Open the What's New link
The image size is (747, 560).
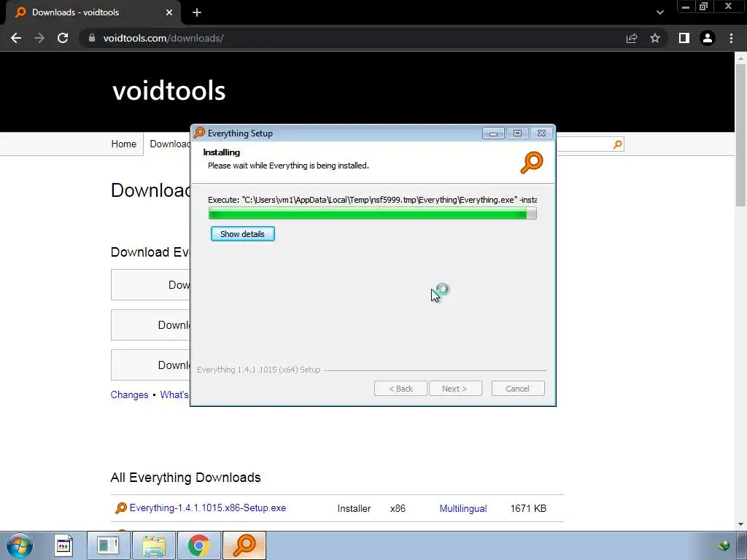174,394
